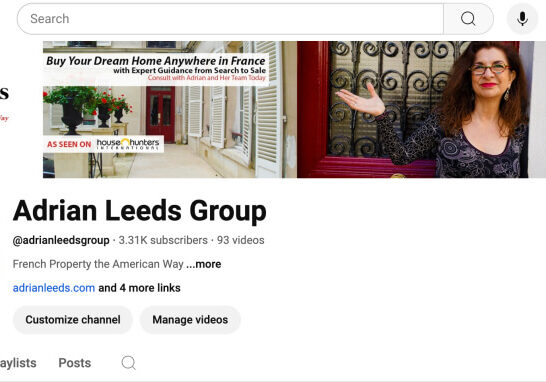Image resolution: width=546 pixels, height=382 pixels.
Task: Click the Adrian Leeds Group channel title
Action: pyautogui.click(x=140, y=211)
